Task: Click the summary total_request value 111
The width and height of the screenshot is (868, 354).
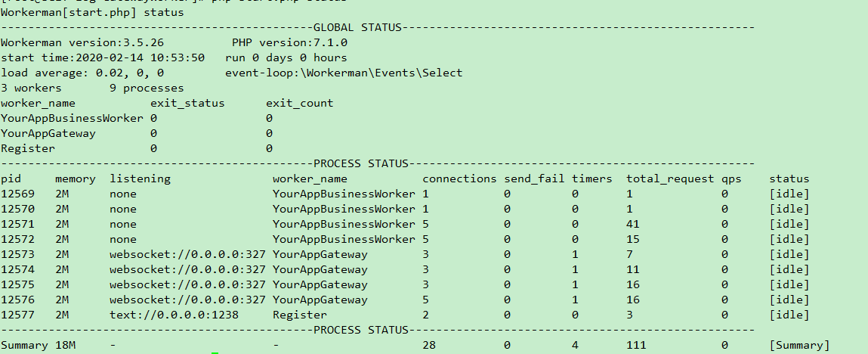Action: [x=636, y=345]
